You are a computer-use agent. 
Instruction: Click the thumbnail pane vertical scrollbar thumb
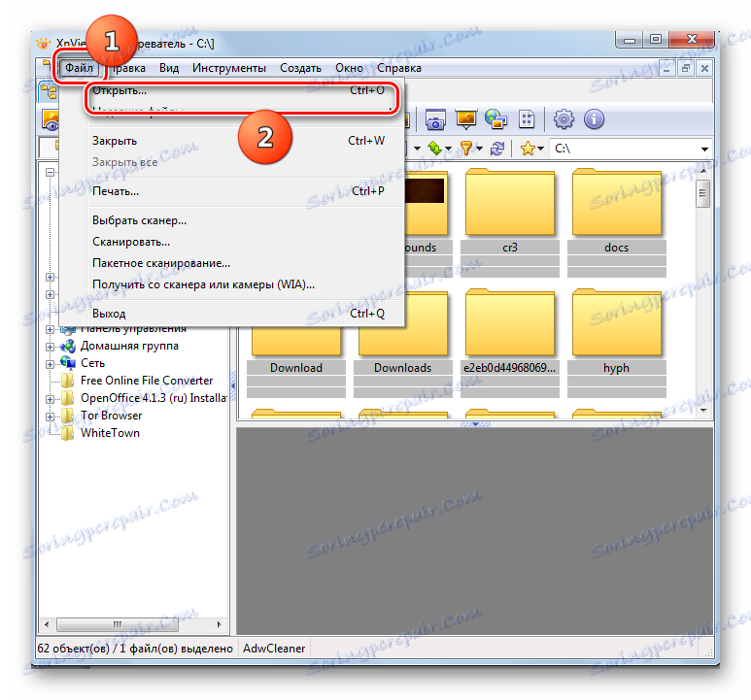pyautogui.click(x=702, y=193)
